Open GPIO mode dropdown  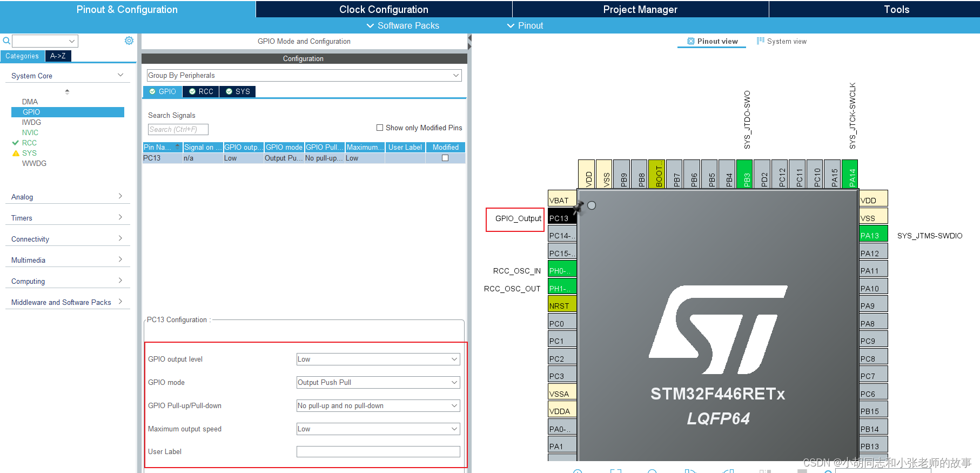point(378,382)
